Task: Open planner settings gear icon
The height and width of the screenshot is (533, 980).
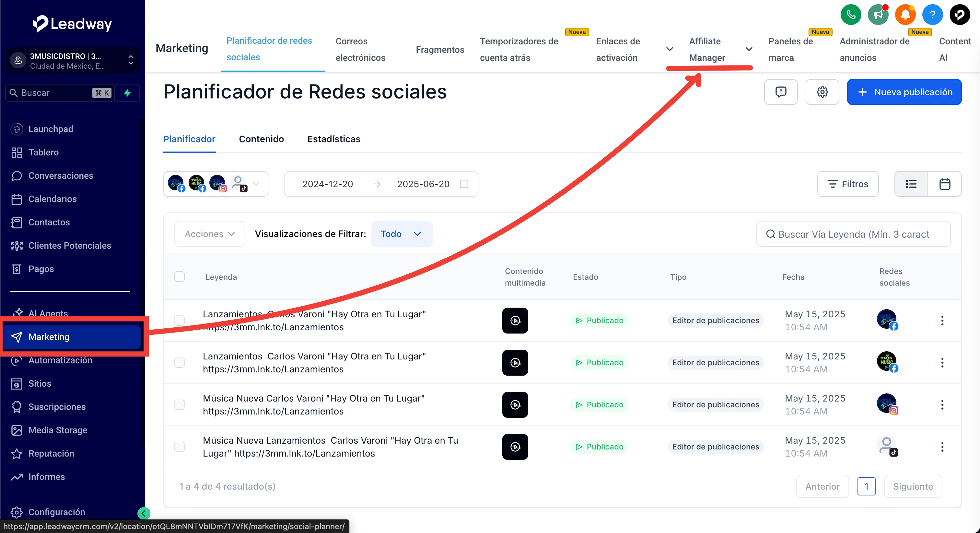Action: tap(822, 92)
